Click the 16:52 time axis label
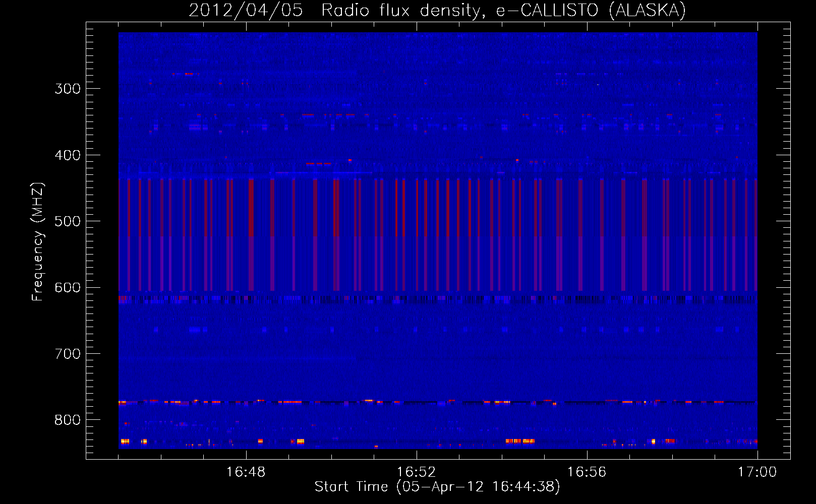Viewport: 816px width, 504px height. (416, 472)
